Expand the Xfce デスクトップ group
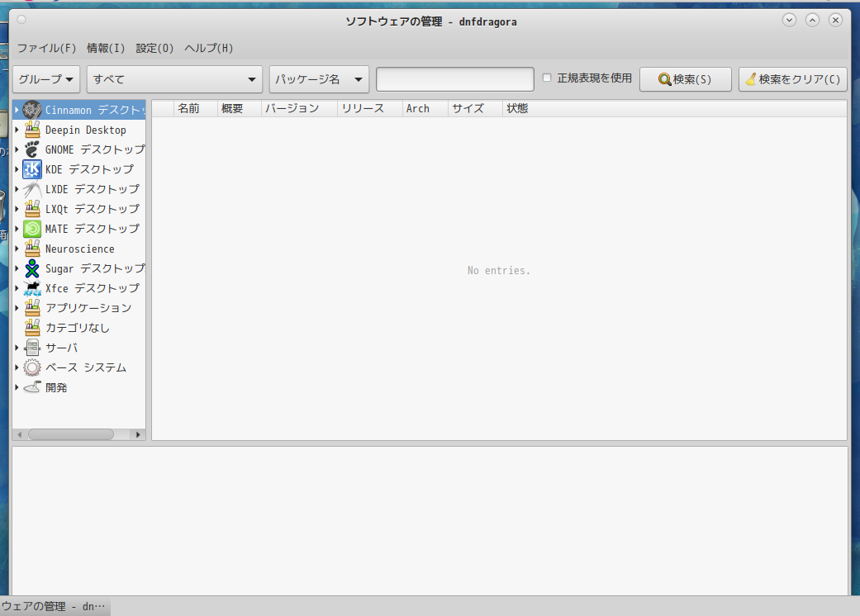The height and width of the screenshot is (616, 860). click(17, 287)
